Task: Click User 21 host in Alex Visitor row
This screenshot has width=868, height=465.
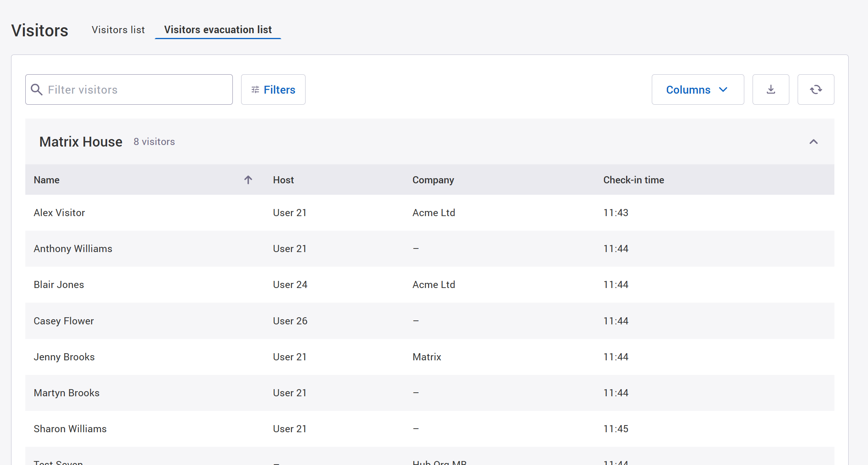Action: (x=290, y=213)
